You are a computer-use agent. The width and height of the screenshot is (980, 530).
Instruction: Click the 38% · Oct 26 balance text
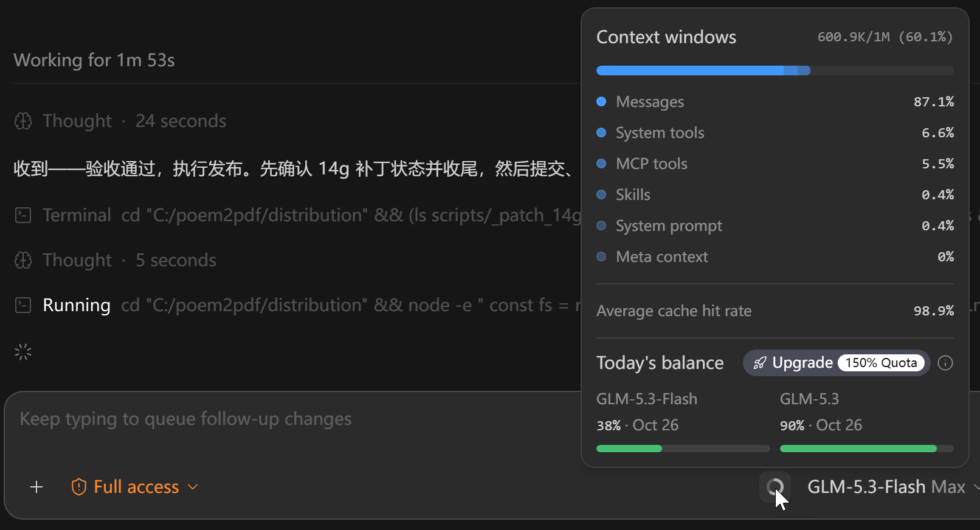[638, 425]
